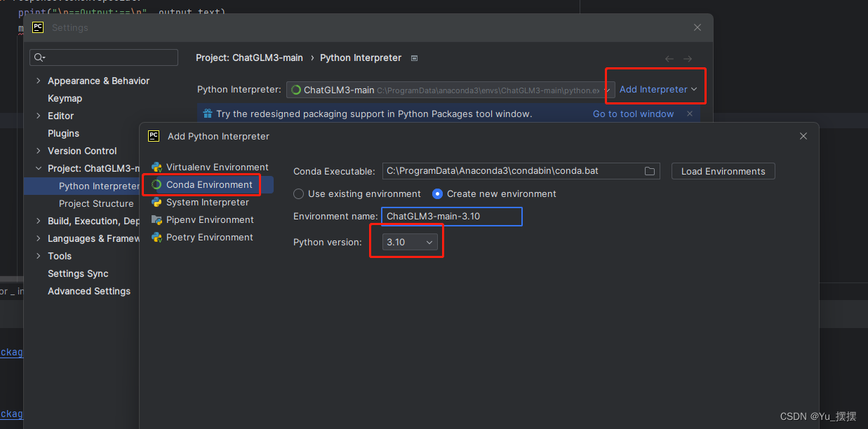Click the gift icon in packaging banner
868x429 pixels.
point(207,114)
